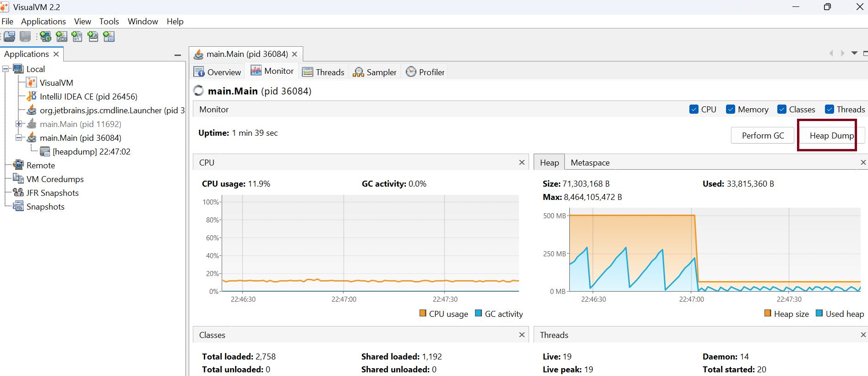Click the heap Max value 8,464,105,472 B
Viewport: 868px width, 376px height.
(x=593, y=197)
